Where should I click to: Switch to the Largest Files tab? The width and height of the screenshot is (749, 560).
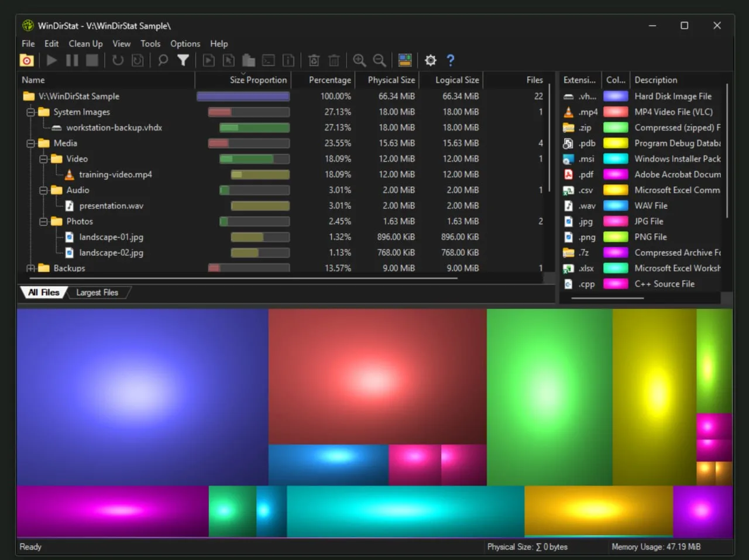click(97, 293)
